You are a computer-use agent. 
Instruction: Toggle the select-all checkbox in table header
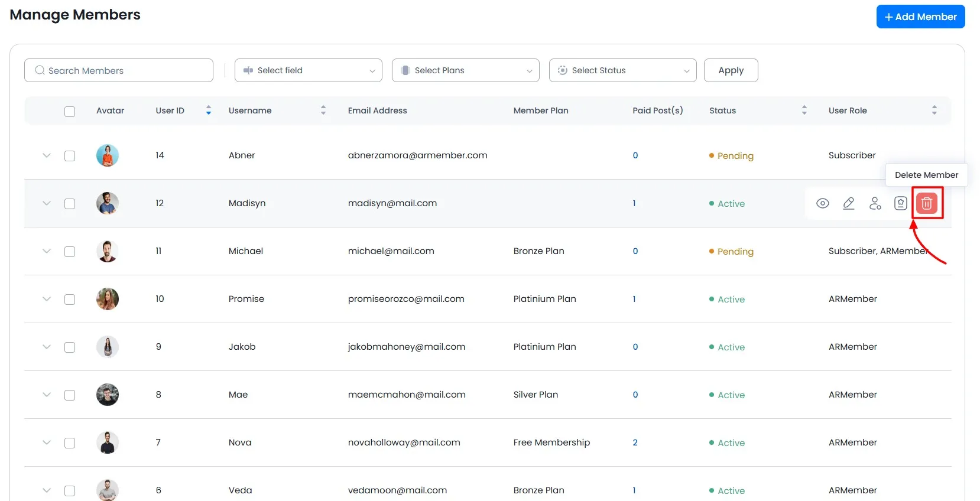(x=70, y=111)
